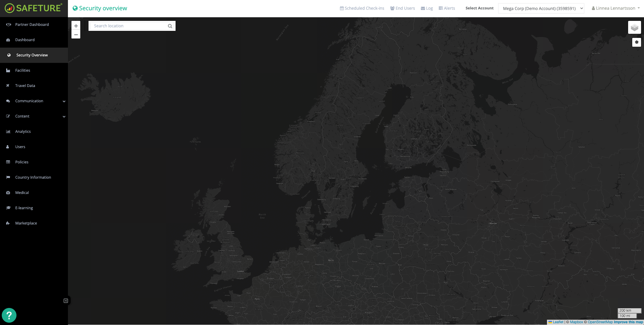Screen dimensions: 644x325
Task: Open the Analytics section
Action: click(23, 131)
